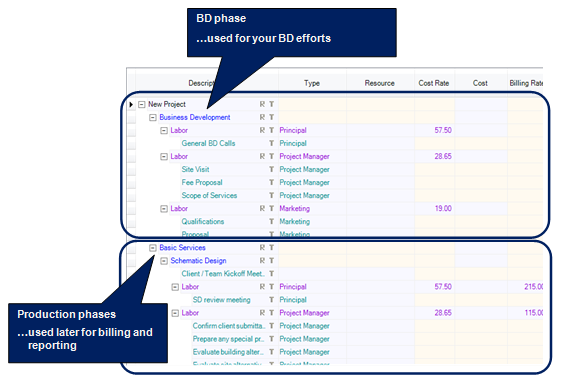This screenshot has height=383, width=563.
Task: Click the T icon on Business Development row
Action: [x=271, y=117]
